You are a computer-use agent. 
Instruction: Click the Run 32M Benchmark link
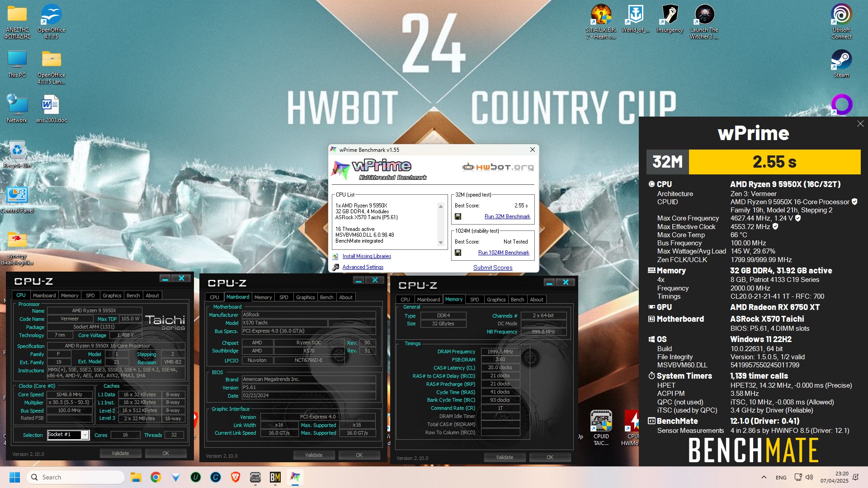coord(507,216)
